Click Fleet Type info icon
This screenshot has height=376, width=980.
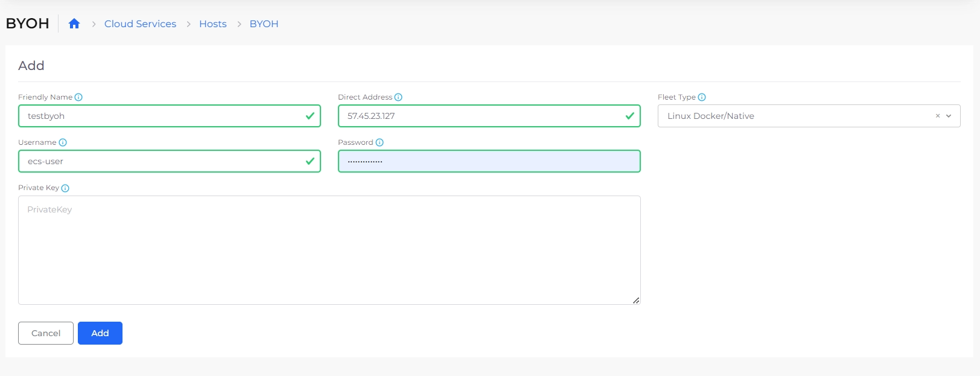pyautogui.click(x=702, y=97)
